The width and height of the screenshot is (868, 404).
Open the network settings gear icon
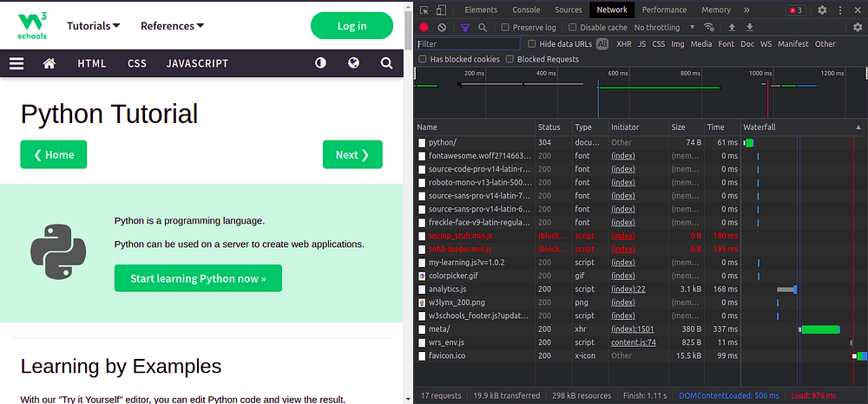[x=858, y=27]
